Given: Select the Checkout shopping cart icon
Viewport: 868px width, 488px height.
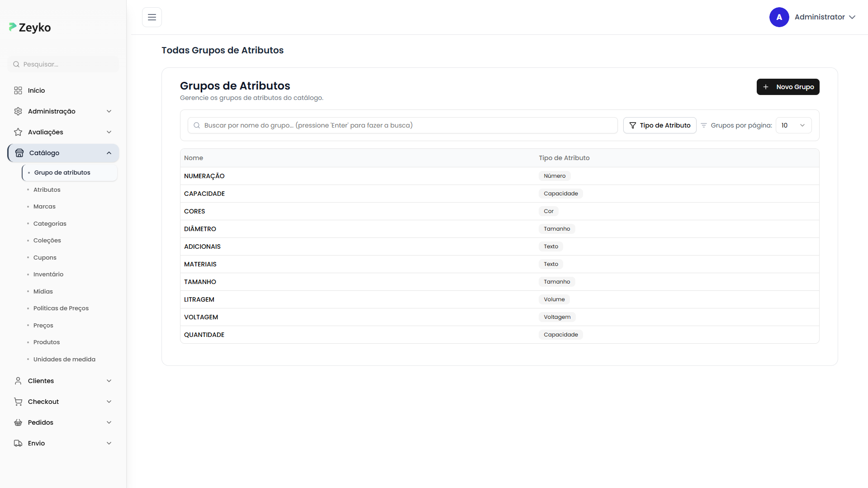Looking at the screenshot, I should click(18, 401).
